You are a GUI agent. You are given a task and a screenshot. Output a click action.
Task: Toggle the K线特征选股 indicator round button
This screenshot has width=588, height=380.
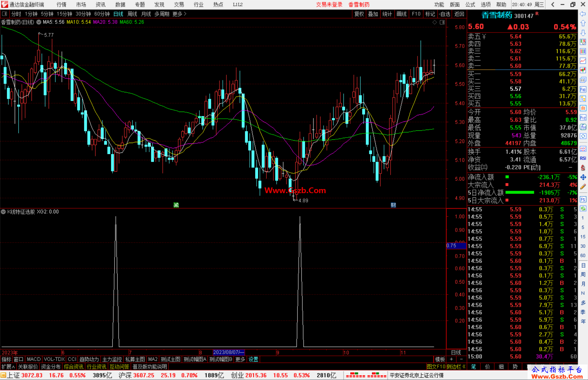pyautogui.click(x=3, y=212)
